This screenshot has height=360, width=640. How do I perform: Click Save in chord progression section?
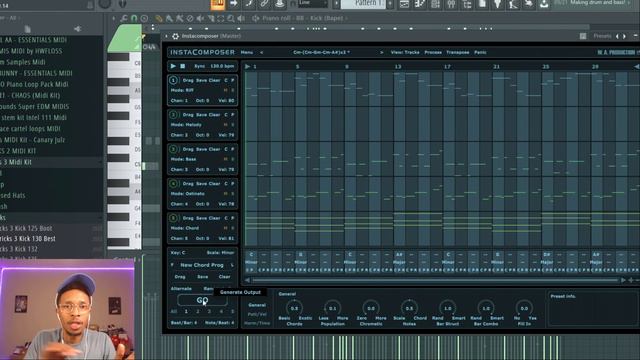click(202, 277)
